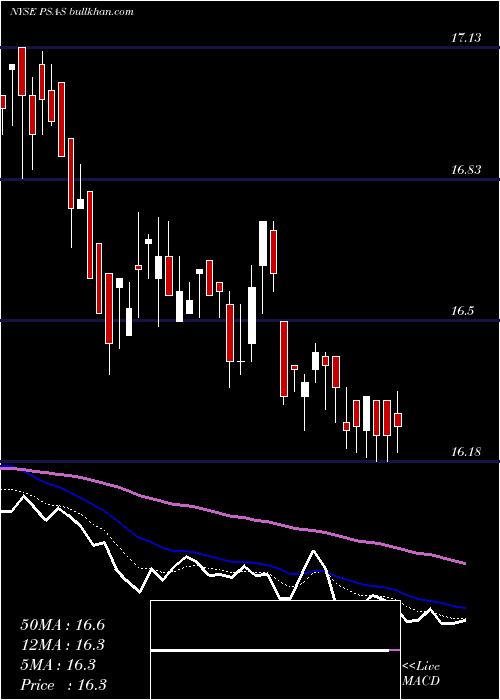Click the 17.13 price level label
The image size is (500, 700).
466,38
